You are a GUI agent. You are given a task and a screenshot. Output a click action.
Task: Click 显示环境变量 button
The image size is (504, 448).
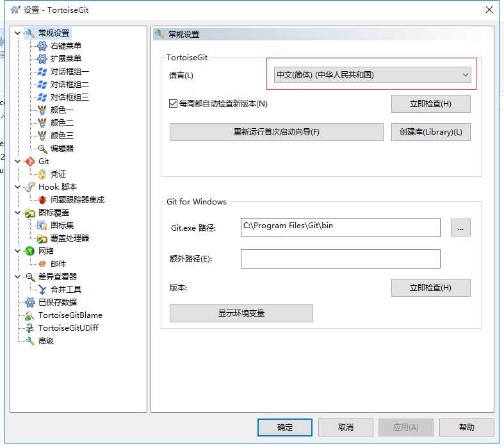(x=241, y=313)
